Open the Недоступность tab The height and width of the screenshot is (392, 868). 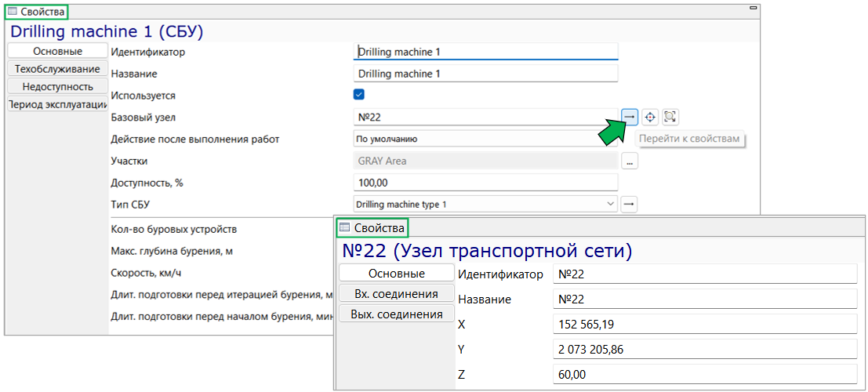tap(57, 86)
